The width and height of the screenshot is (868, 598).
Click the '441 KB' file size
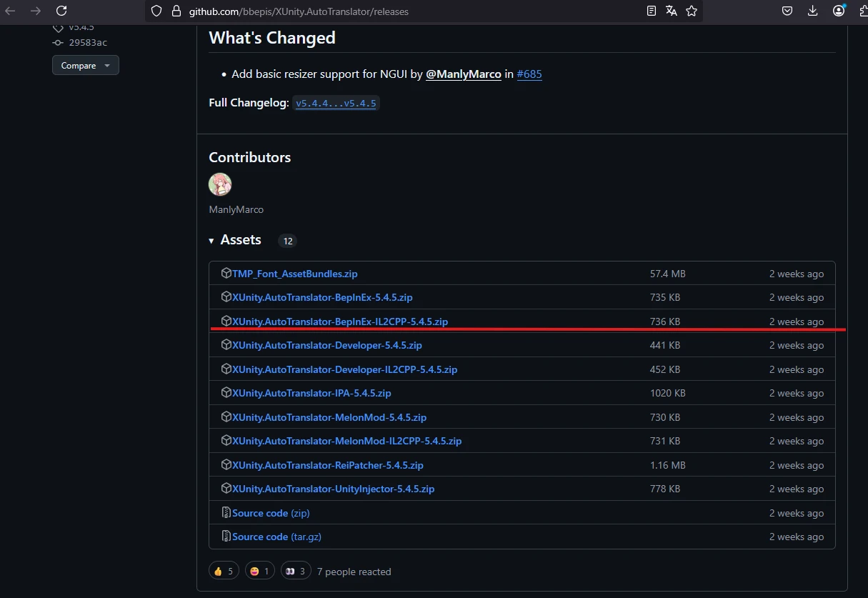tap(665, 345)
